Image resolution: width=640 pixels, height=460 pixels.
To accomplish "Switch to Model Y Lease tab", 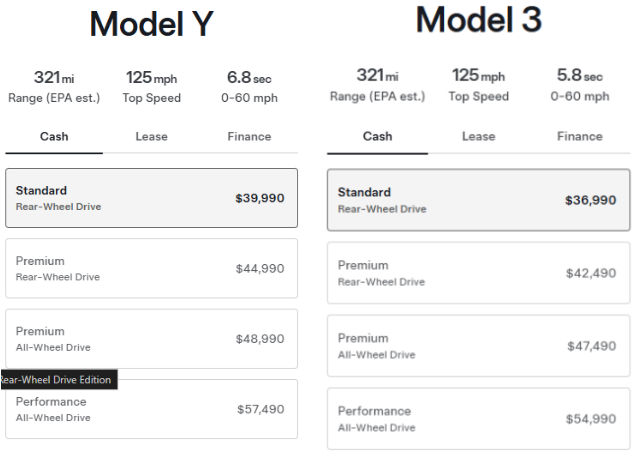I will [151, 136].
